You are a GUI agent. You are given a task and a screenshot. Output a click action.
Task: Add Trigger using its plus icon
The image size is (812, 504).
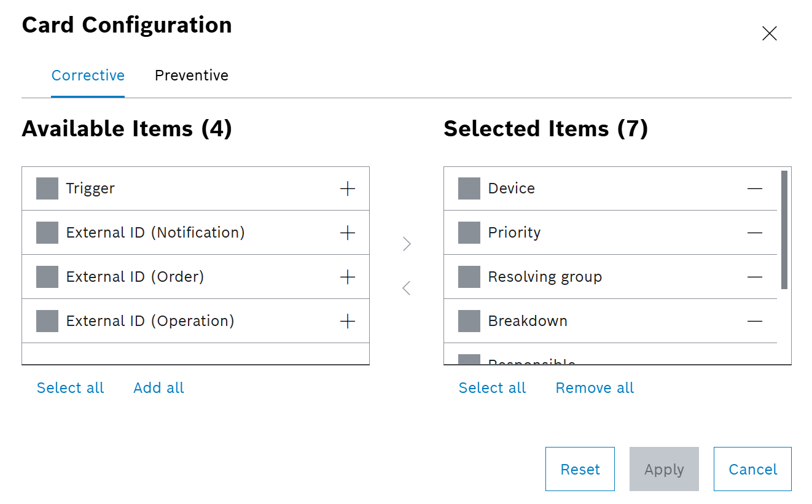coord(347,188)
